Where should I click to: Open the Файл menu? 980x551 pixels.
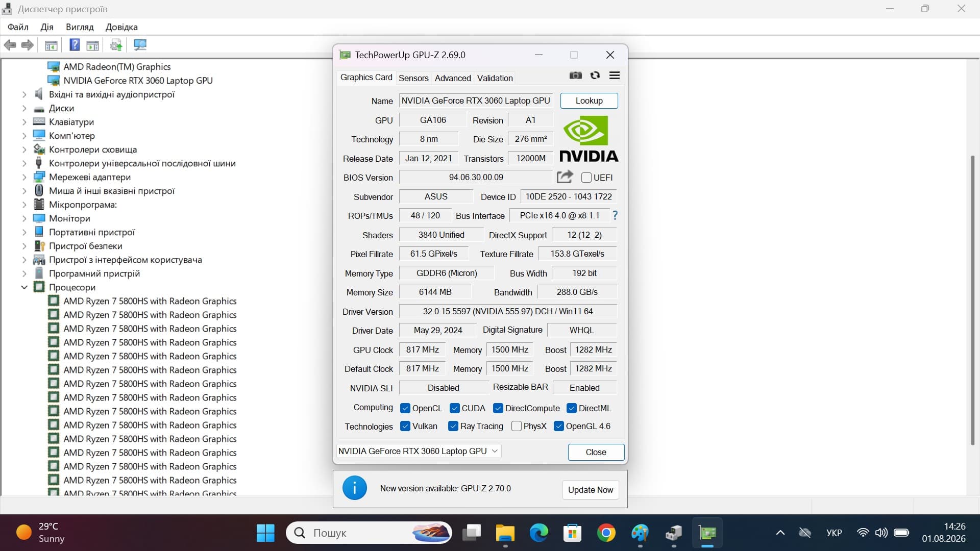click(18, 27)
